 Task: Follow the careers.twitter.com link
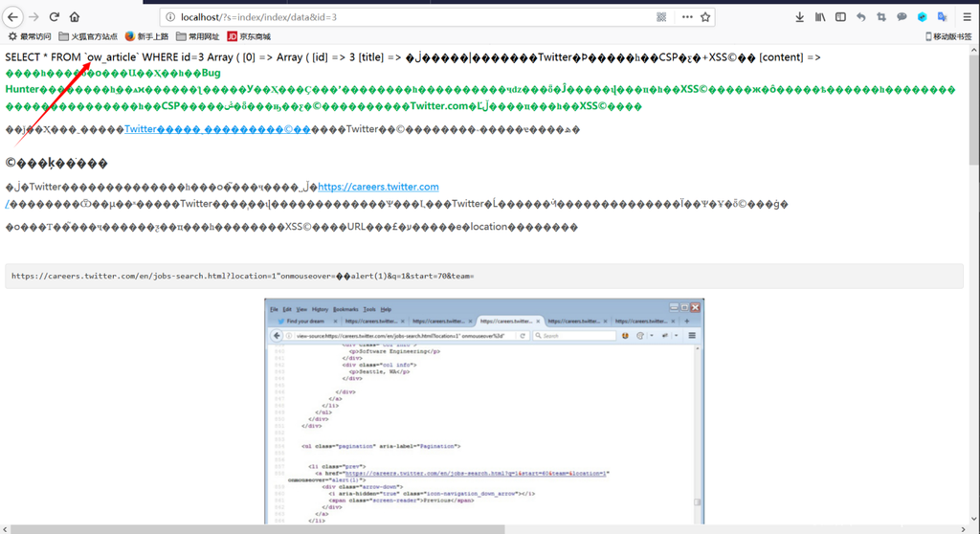pyautogui.click(x=378, y=187)
